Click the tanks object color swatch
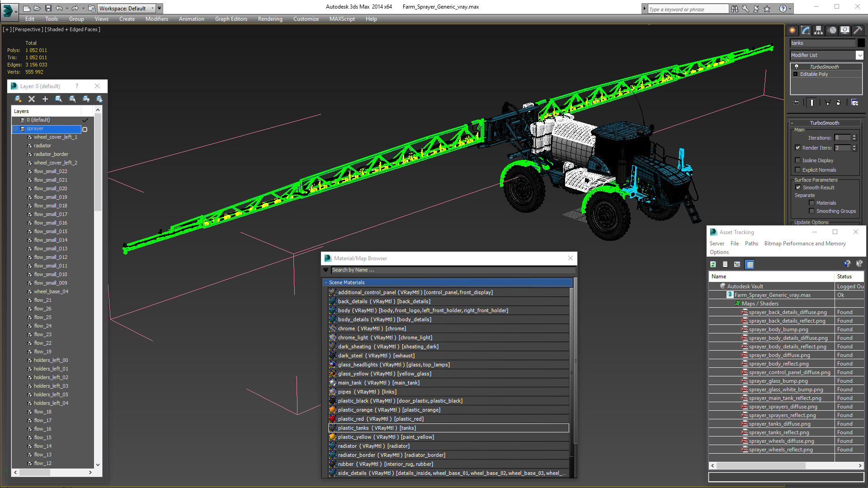The image size is (868, 488). (x=861, y=43)
